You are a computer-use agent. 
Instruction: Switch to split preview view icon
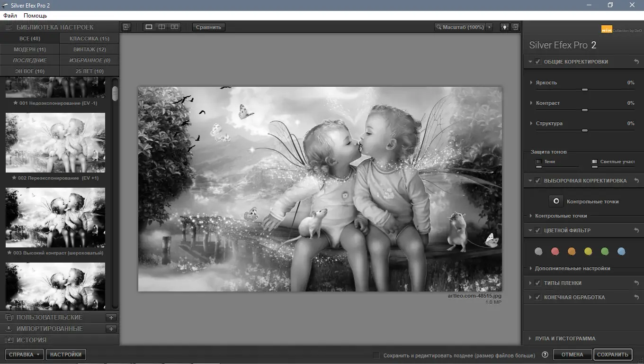[161, 27]
